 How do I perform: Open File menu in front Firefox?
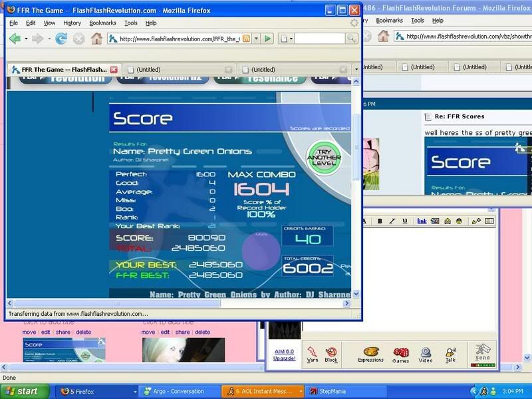coord(13,23)
